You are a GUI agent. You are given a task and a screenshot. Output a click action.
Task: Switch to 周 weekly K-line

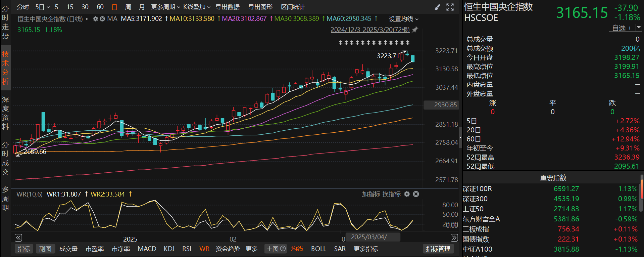point(128,7)
